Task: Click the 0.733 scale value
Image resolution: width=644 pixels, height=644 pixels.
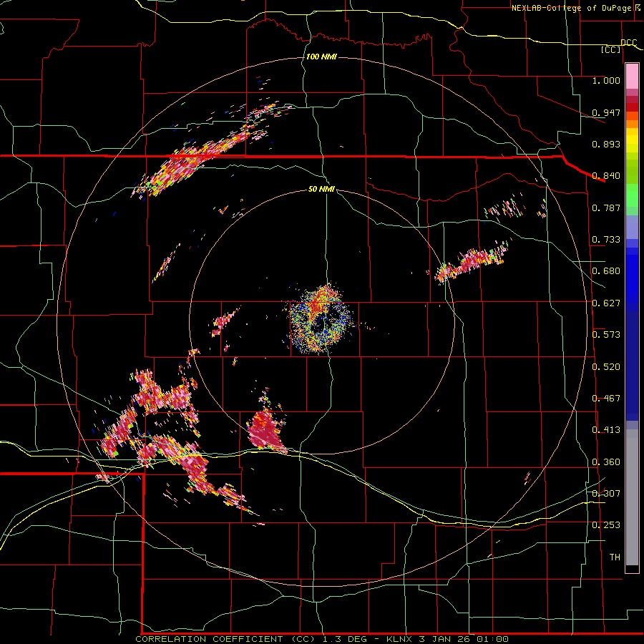Action: (606, 240)
